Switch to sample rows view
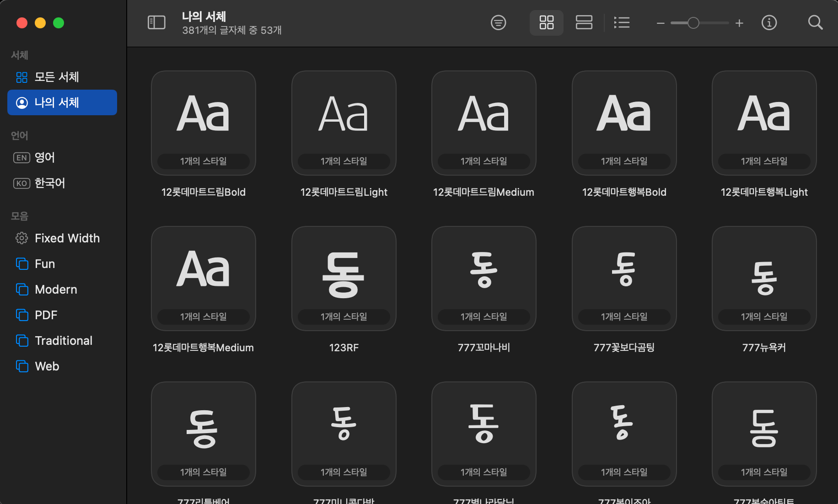The height and width of the screenshot is (504, 838). [584, 22]
